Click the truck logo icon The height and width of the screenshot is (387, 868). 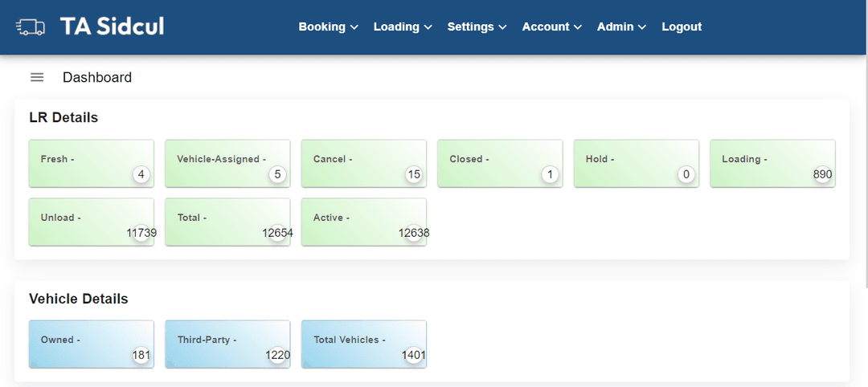31,26
